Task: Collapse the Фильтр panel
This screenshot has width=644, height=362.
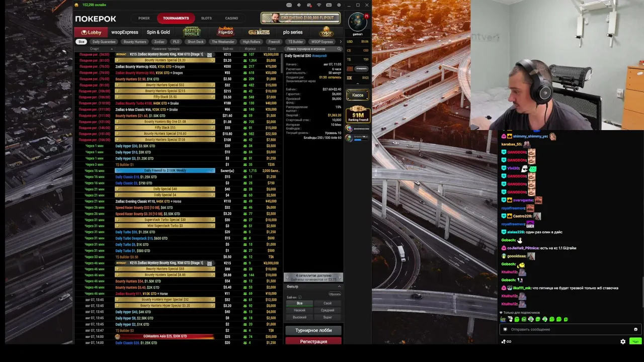Action: tap(339, 287)
